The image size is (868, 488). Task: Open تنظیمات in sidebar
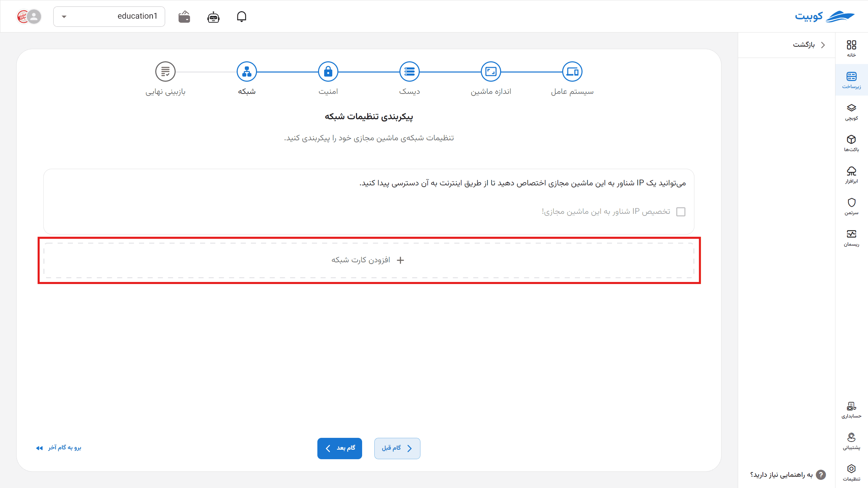(851, 473)
